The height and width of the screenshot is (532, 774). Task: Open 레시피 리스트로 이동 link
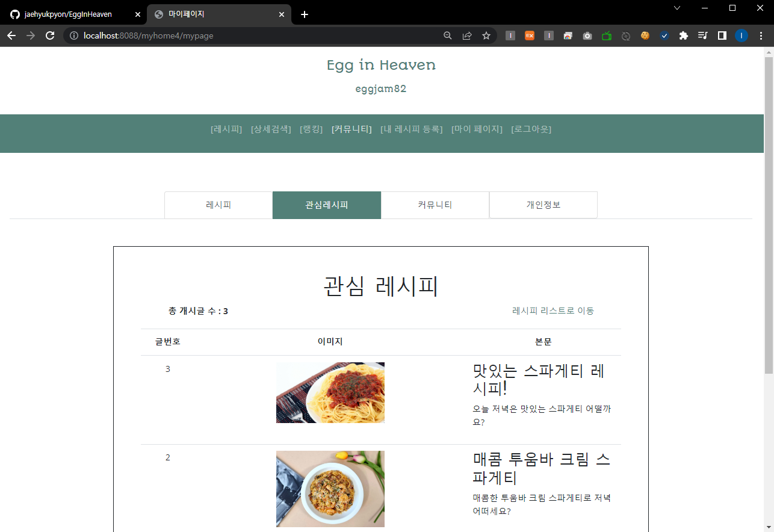(x=553, y=310)
